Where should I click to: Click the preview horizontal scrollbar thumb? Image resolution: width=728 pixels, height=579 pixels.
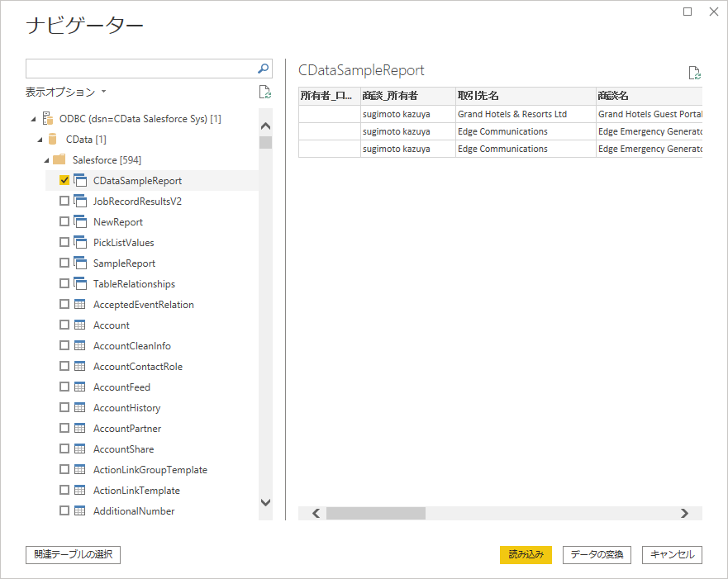pos(375,513)
